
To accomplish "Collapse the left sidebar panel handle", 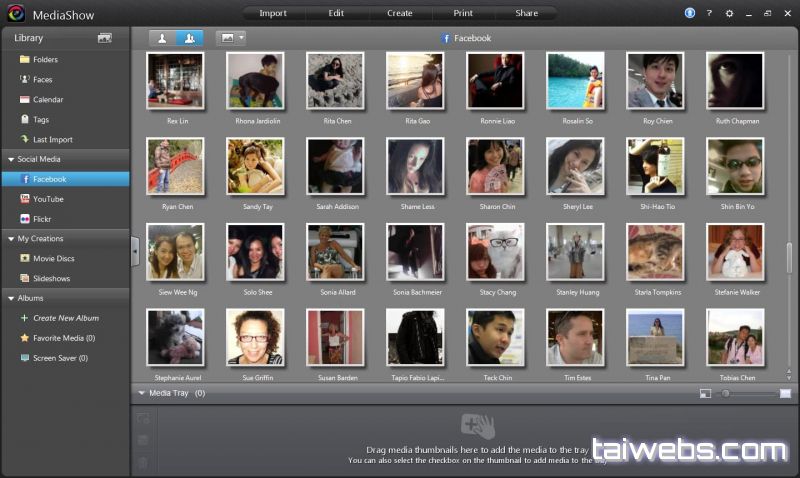I will click(135, 251).
